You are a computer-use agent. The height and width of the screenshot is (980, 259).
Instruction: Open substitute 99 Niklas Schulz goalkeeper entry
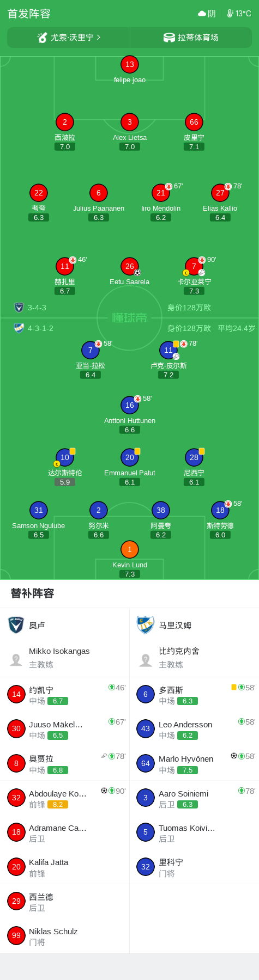tap(65, 936)
